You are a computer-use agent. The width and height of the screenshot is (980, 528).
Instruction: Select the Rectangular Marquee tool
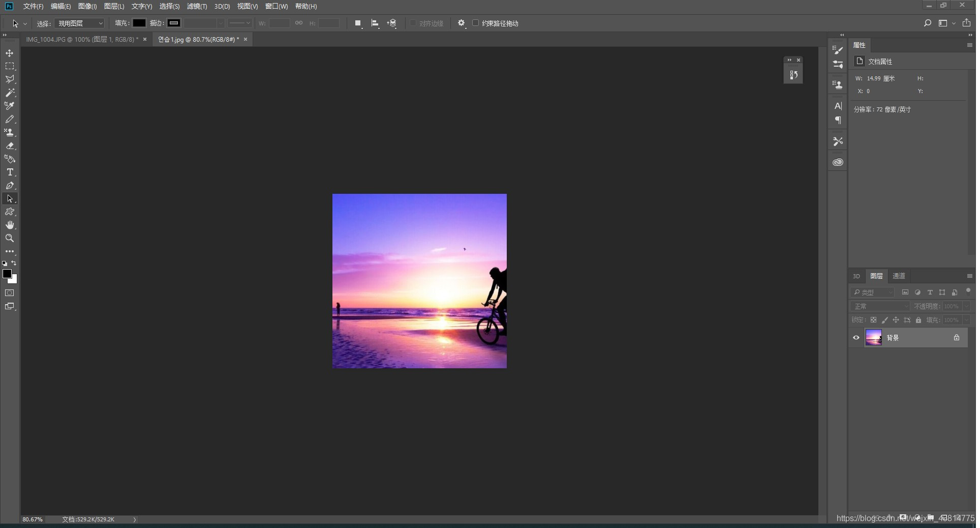tap(10, 66)
